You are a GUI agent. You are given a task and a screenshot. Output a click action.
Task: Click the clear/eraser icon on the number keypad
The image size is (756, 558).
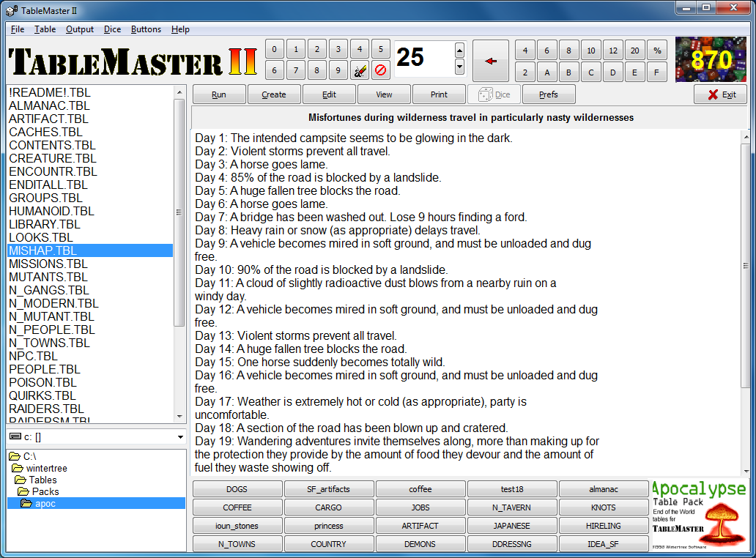click(x=359, y=71)
